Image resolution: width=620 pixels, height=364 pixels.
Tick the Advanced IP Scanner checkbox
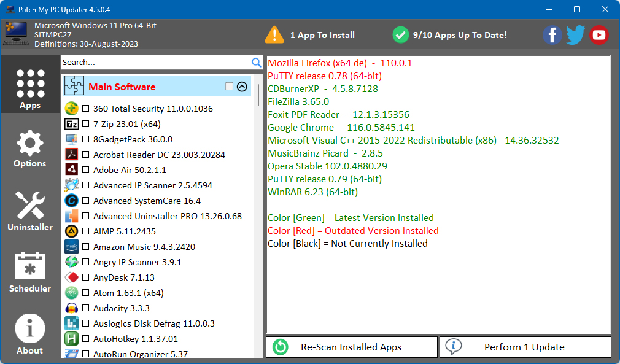[x=86, y=185]
